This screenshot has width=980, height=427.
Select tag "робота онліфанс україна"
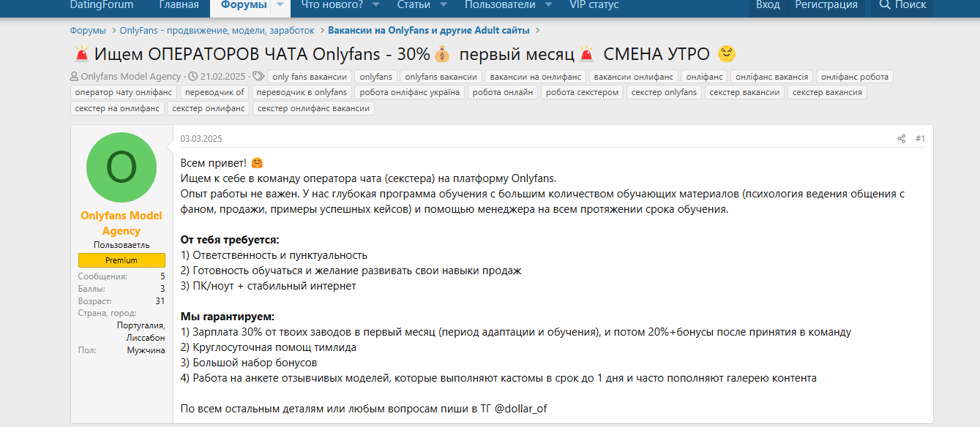[410, 92]
